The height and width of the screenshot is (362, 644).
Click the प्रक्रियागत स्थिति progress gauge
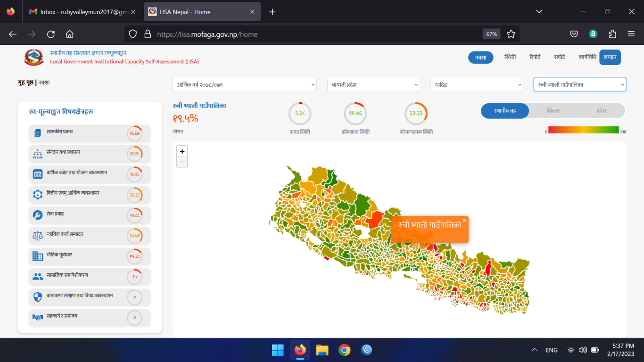(355, 114)
